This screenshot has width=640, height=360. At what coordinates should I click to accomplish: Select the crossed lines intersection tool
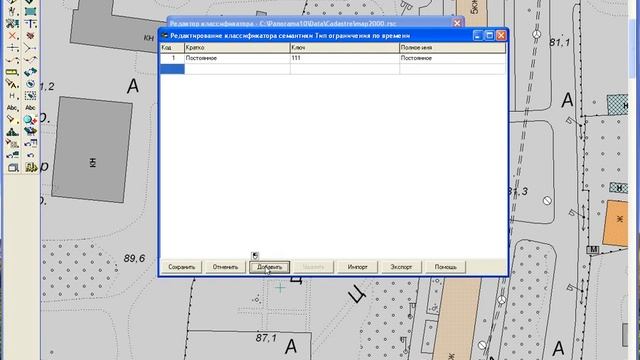click(13, 48)
